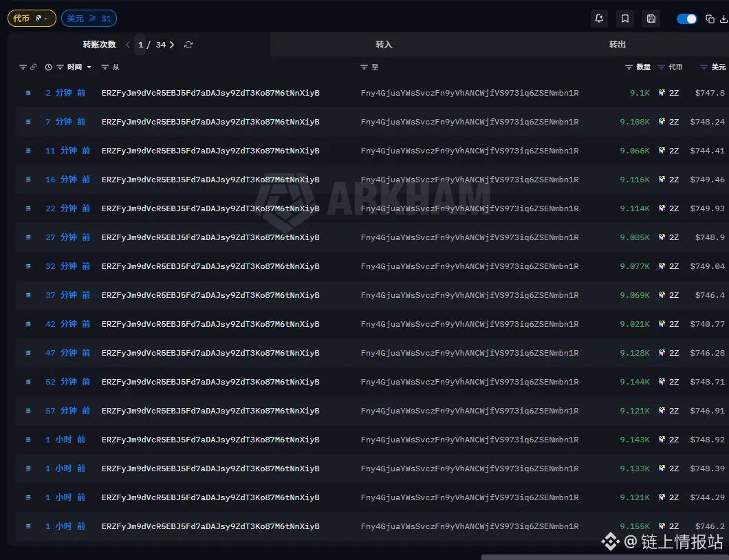
Task: Click the $749.04 USD value
Action: click(x=707, y=266)
